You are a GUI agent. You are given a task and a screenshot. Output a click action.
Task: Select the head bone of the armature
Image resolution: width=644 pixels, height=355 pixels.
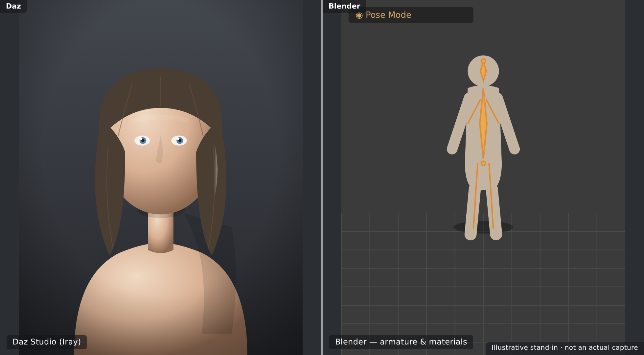[483, 71]
